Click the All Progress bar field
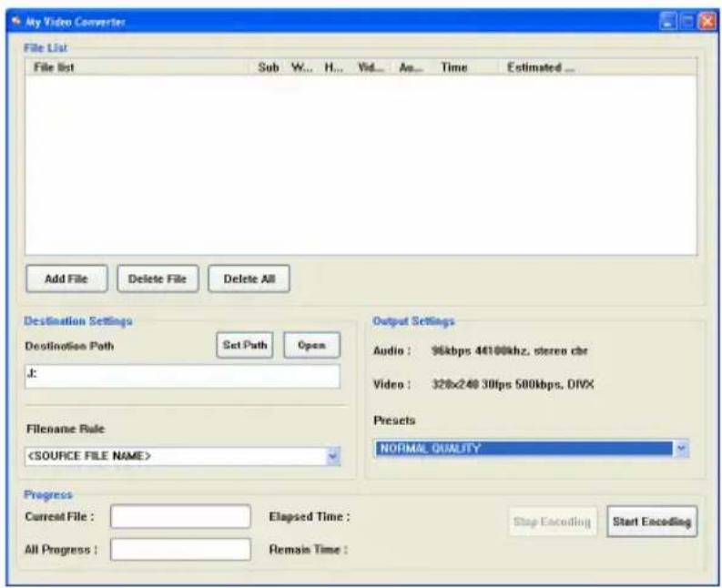Viewport: 722px width, 588px height. click(x=180, y=549)
